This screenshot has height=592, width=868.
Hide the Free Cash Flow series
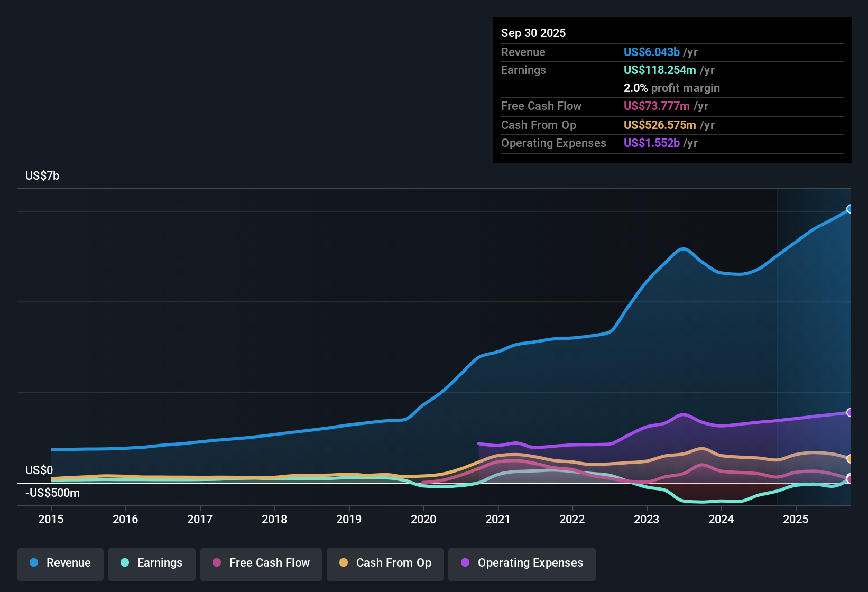[x=261, y=563]
